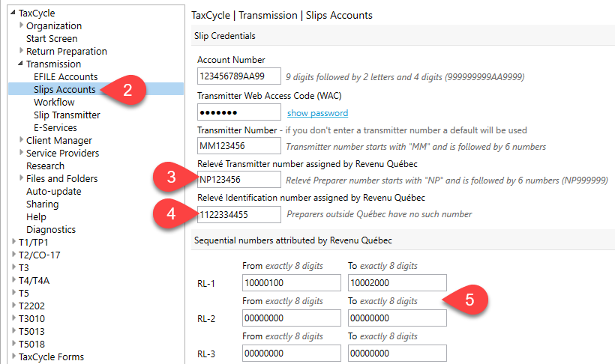Select the T4/T4A tree label
Viewport: 615px width, 364px height.
(x=34, y=281)
